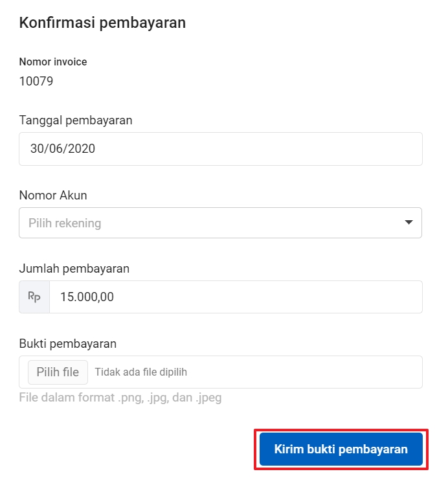Click the 15.000,00 amount input field
448x487 pixels.
click(233, 297)
